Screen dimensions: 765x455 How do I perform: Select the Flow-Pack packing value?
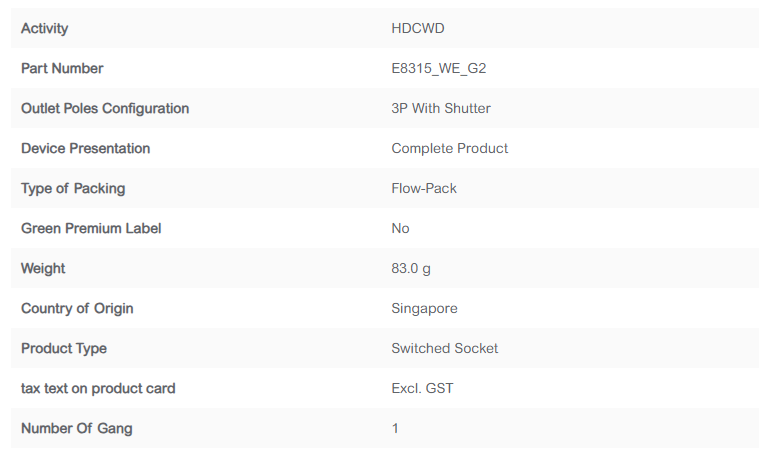425,188
